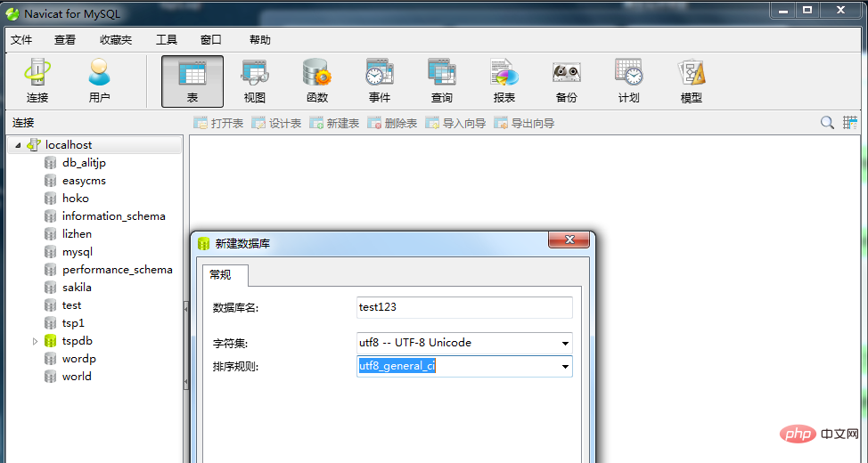868x463 pixels.
Task: Click the 打开表 (Open Table) button
Action: point(218,123)
